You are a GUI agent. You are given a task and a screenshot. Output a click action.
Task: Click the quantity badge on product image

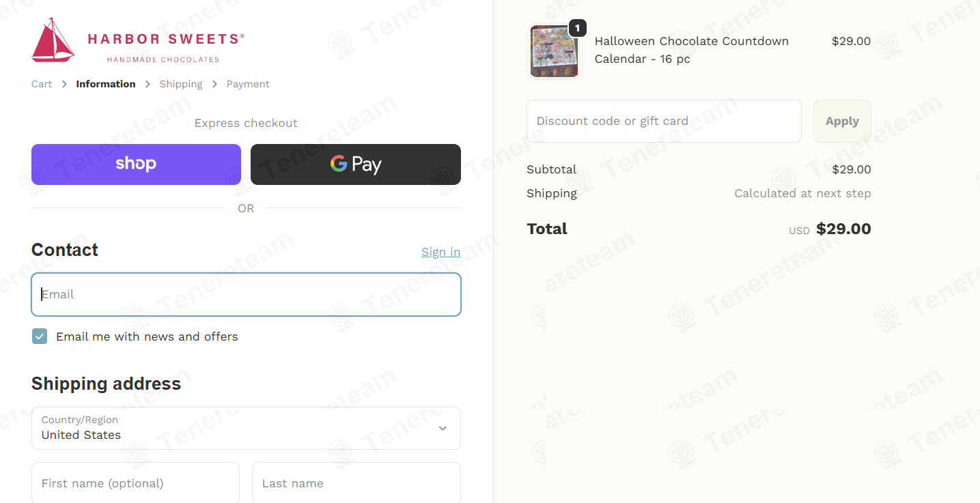(x=577, y=28)
